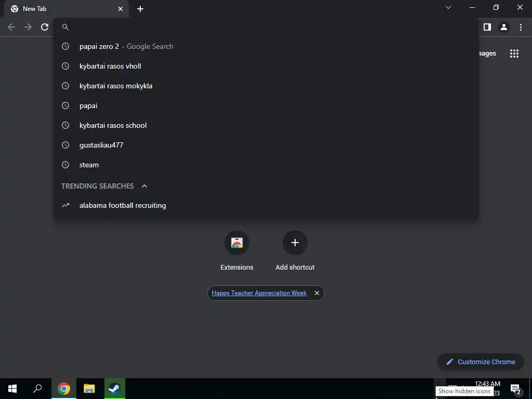Open the Google apps grid icon
Screen dimensions: 532x399
pyautogui.click(x=514, y=54)
